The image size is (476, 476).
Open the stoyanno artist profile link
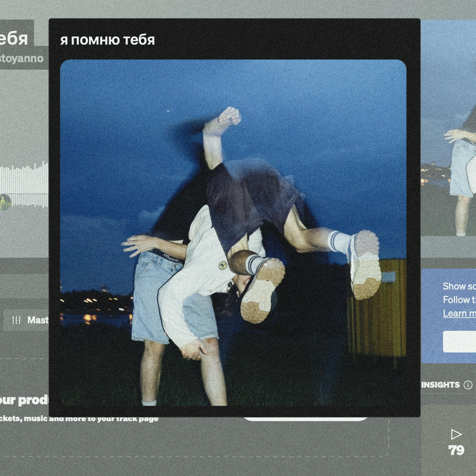[x=21, y=59]
